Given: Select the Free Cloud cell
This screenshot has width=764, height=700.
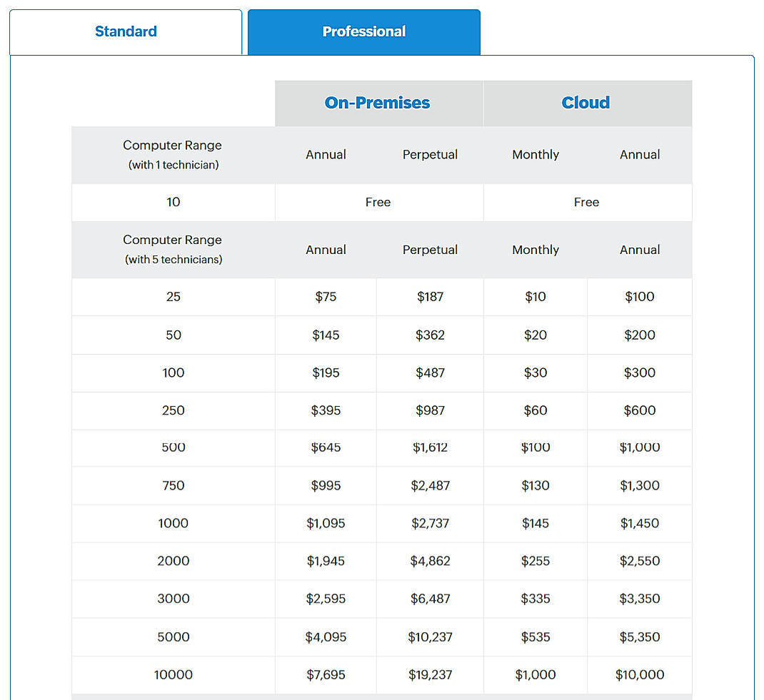Looking at the screenshot, I should pos(586,202).
